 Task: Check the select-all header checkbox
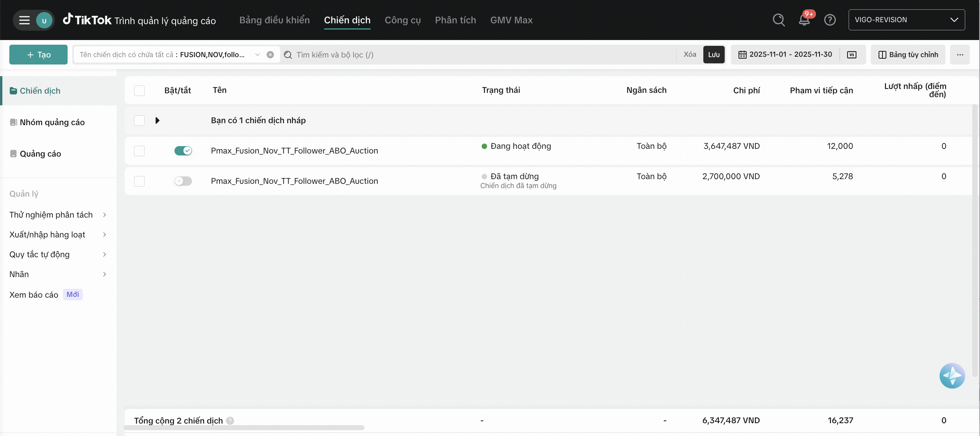coord(139,91)
